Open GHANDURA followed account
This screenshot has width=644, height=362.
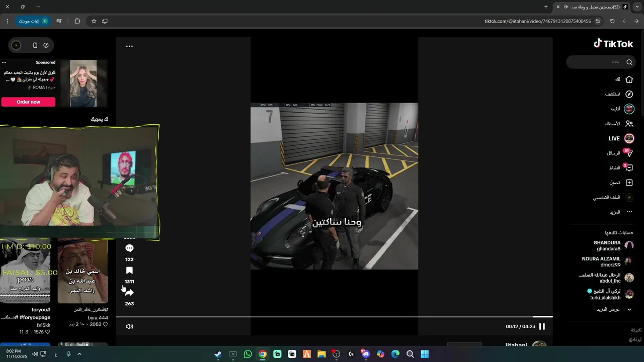coord(613,246)
